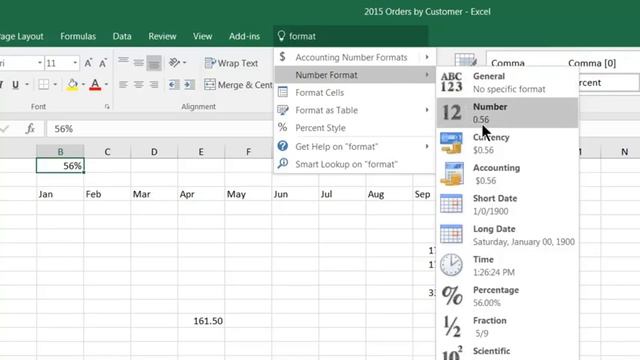Click Merge & Center button
640x360 pixels.
(x=238, y=84)
